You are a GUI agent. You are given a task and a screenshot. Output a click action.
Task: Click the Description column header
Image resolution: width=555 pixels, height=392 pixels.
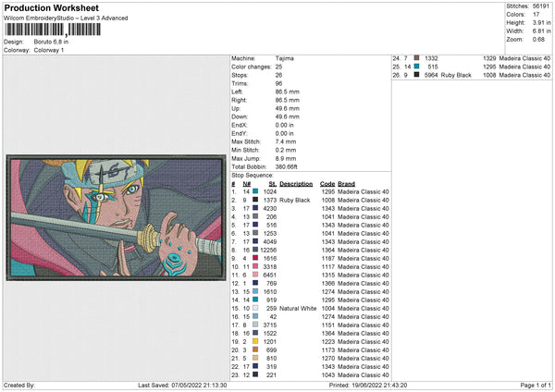296,184
